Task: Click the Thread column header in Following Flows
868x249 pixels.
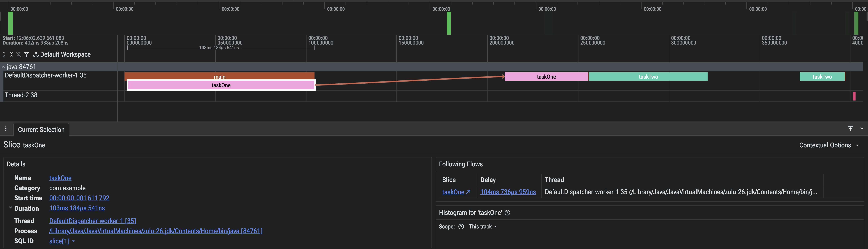Action: point(554,180)
